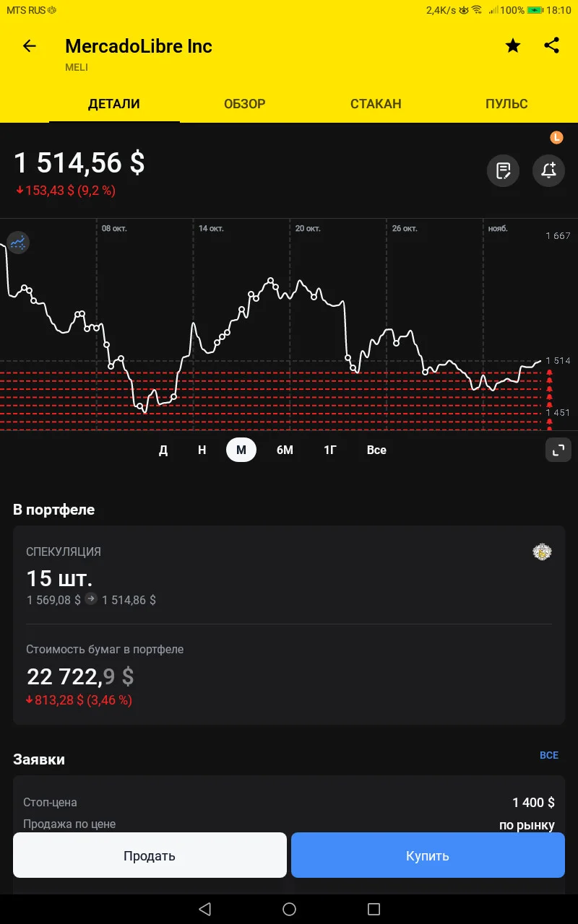Tap the orange L badge
The width and height of the screenshot is (578, 924).
[556, 137]
